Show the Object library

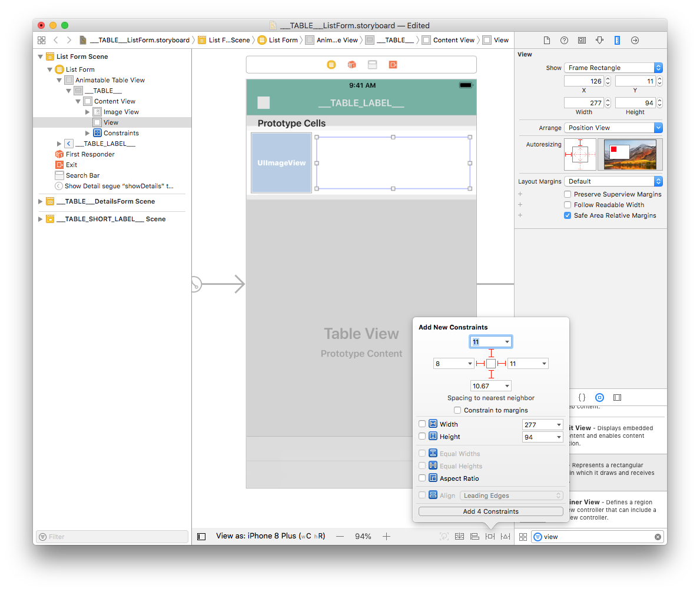coord(599,397)
